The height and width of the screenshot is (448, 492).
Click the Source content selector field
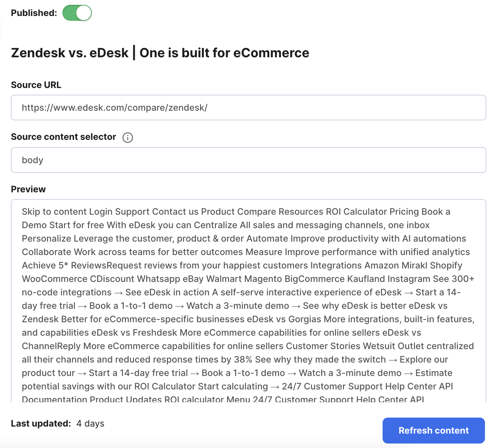(249, 160)
